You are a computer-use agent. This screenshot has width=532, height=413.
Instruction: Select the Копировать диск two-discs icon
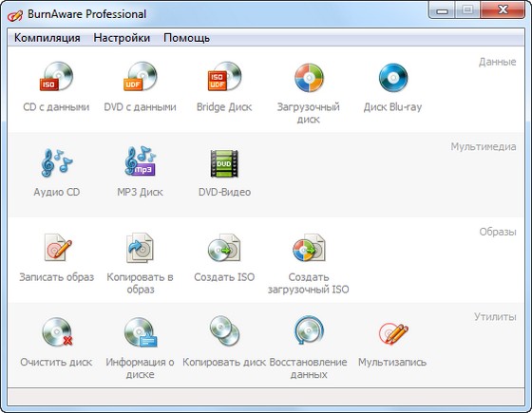(x=224, y=330)
